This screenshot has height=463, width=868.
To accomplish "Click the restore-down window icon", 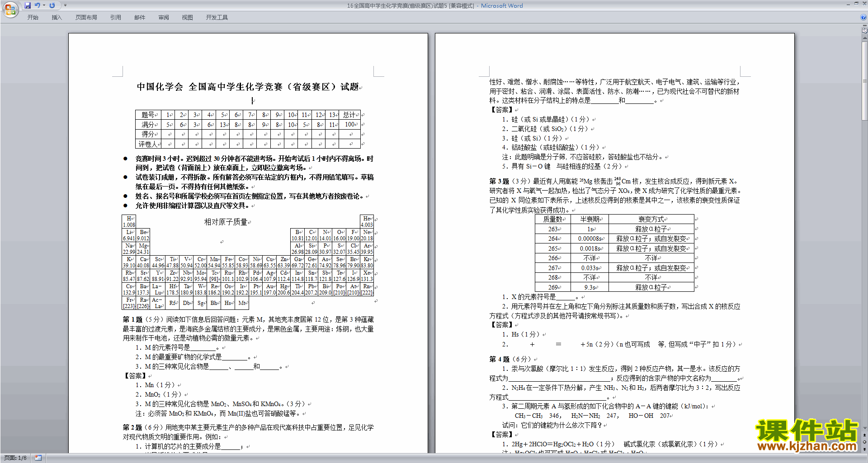I will [x=856, y=4].
